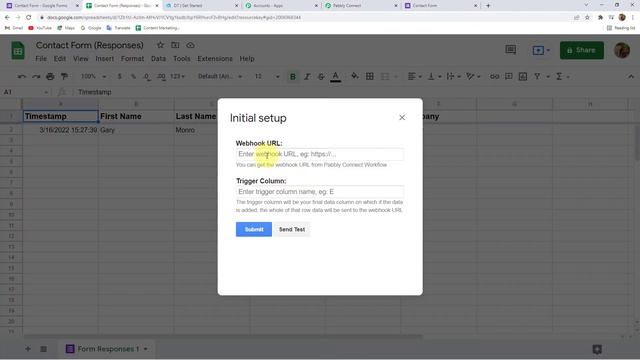Open the 100% zoom dropdown

(93, 76)
